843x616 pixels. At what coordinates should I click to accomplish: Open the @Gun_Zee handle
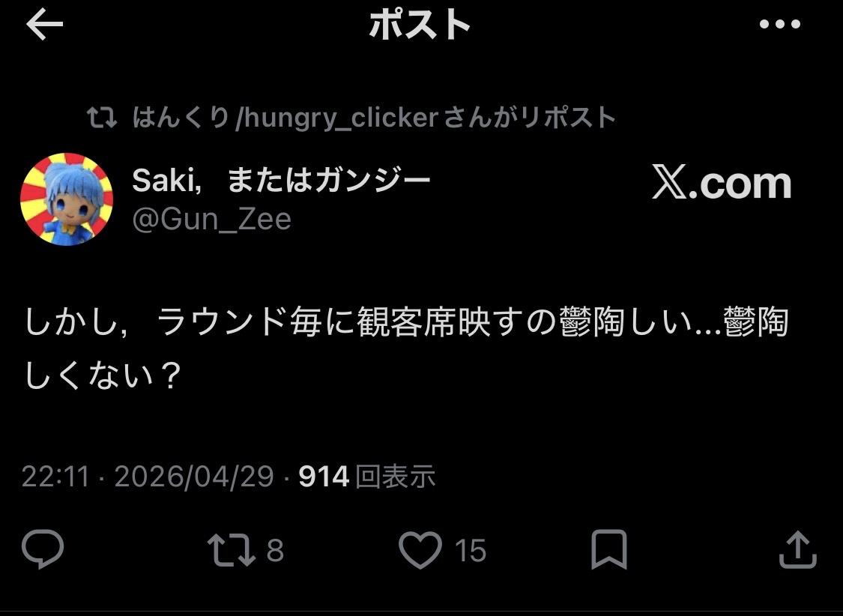pos(211,220)
